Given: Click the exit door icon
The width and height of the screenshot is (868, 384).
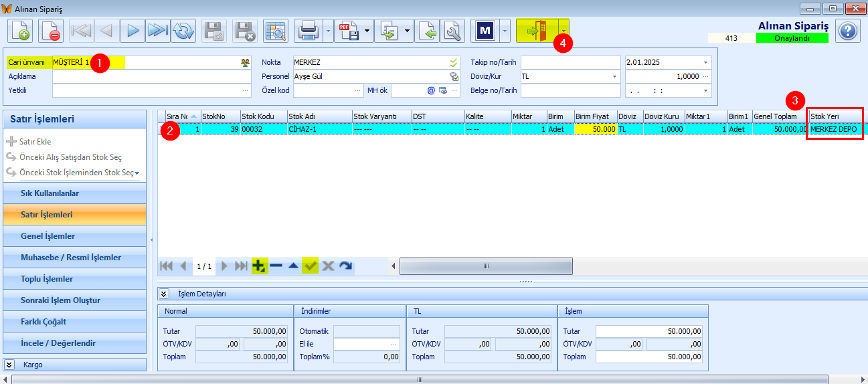Looking at the screenshot, I should tap(537, 31).
